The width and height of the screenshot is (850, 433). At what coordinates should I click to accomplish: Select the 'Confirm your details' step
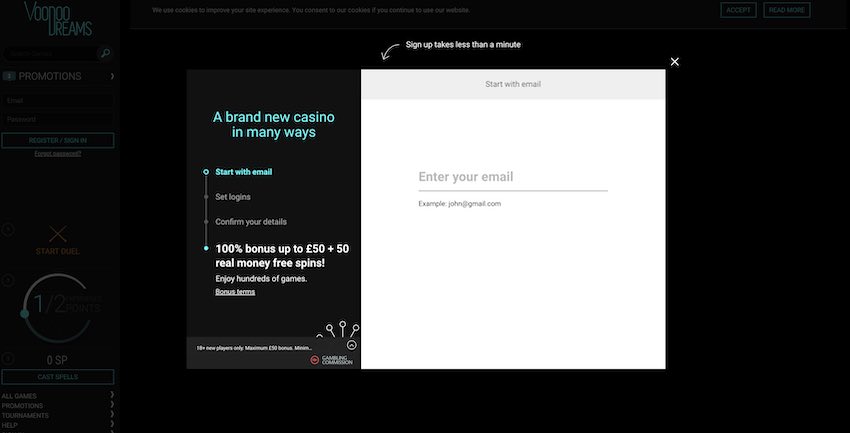click(x=251, y=222)
